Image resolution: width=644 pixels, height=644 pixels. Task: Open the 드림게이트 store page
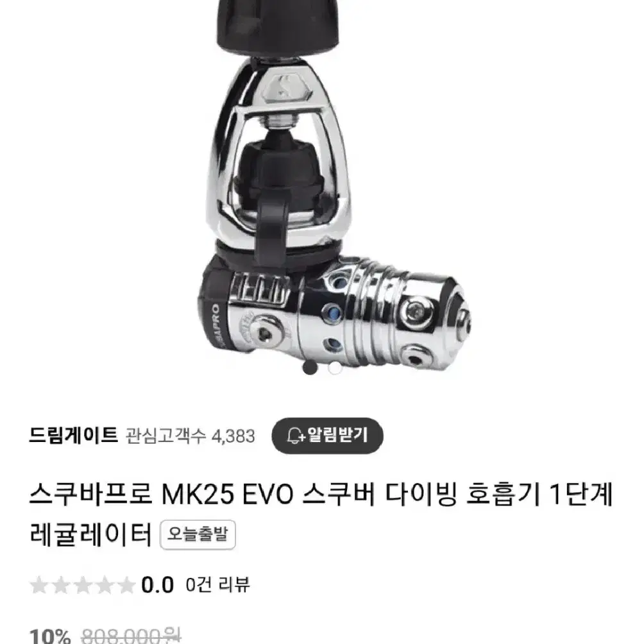tap(74, 435)
